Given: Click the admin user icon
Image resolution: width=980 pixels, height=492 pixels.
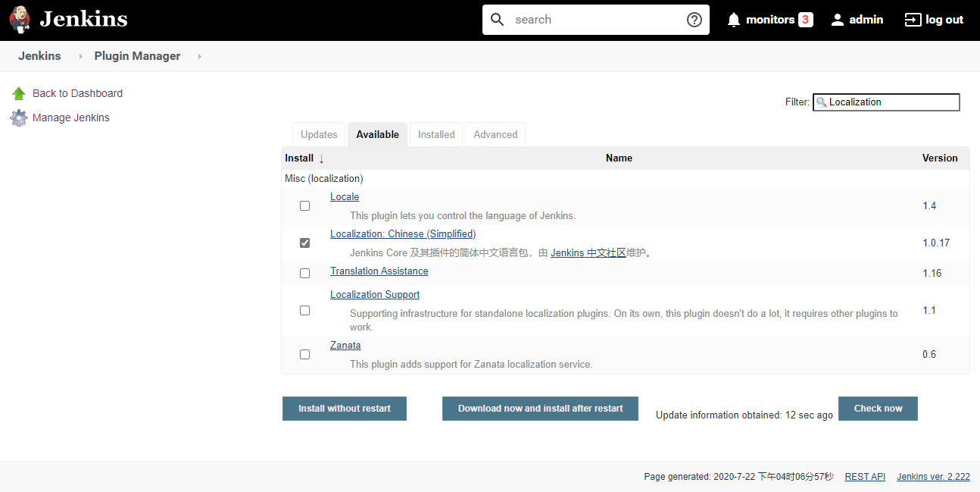Looking at the screenshot, I should click(x=837, y=20).
